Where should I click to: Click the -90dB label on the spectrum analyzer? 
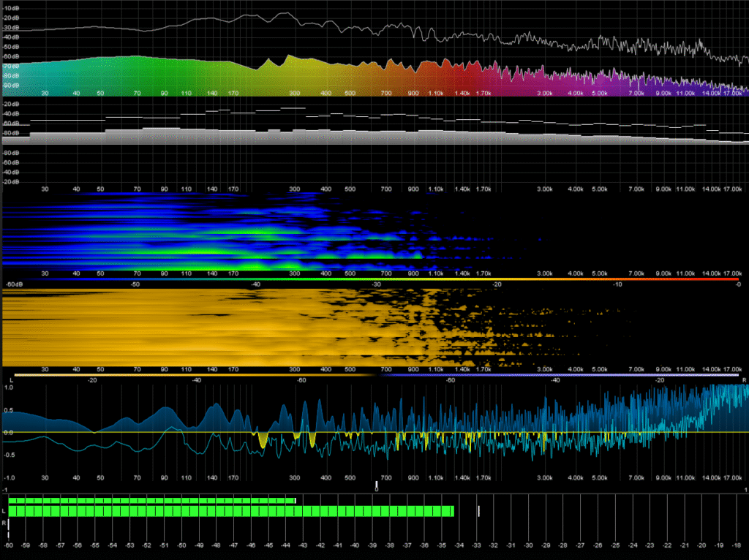(x=11, y=86)
